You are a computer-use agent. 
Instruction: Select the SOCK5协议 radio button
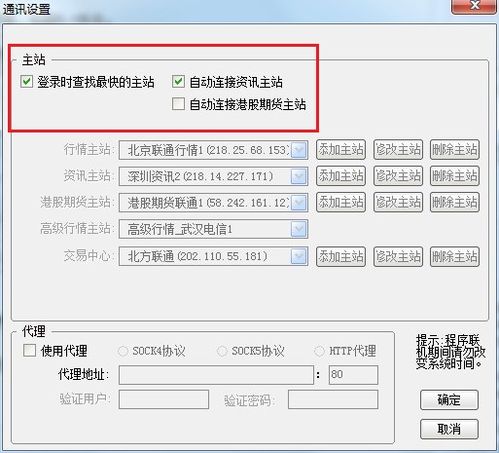pos(222,351)
